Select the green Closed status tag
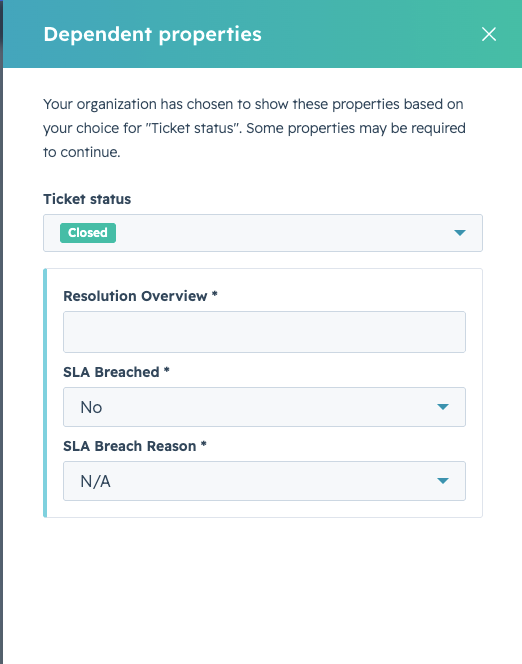This screenshot has height=664, width=522. (x=88, y=233)
